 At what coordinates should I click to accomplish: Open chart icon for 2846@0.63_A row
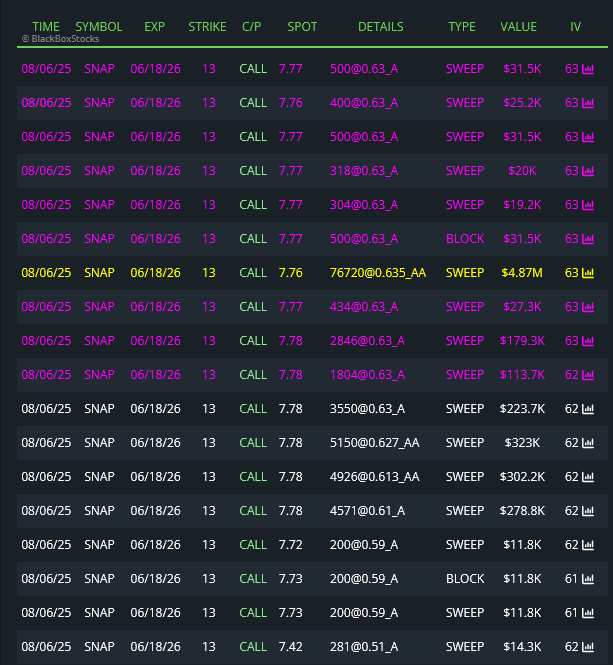point(588,341)
